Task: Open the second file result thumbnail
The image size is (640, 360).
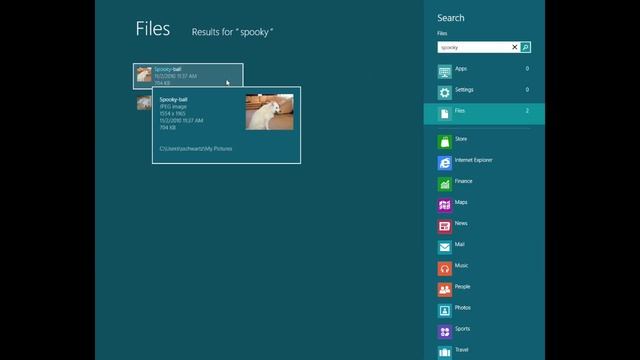Action: point(144,103)
